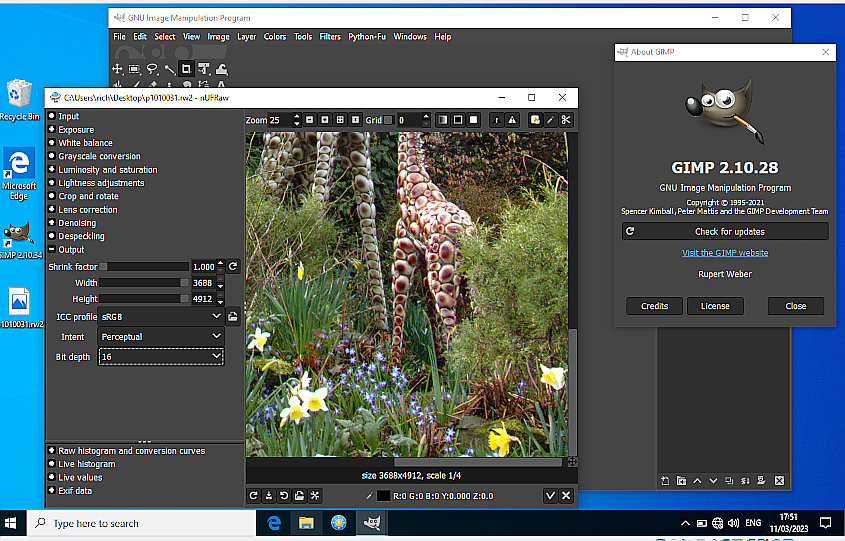Toggle the Grid checkbox

click(388, 120)
